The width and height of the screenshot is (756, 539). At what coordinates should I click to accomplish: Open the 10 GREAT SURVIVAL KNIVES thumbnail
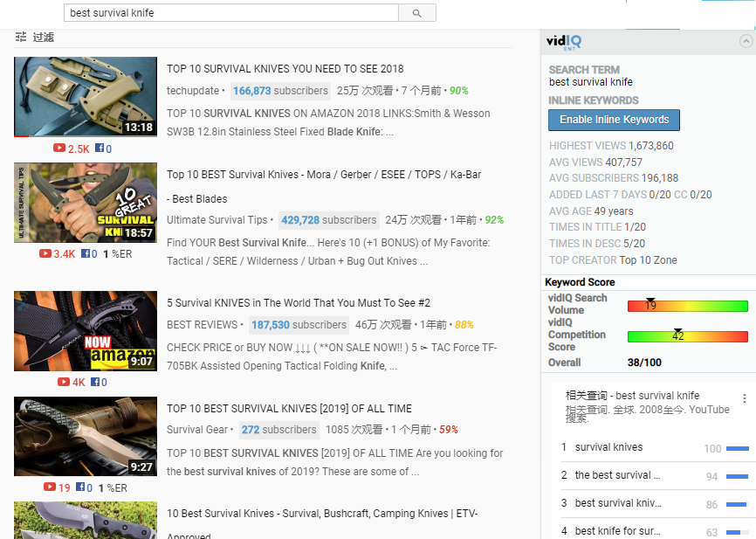pos(86,203)
